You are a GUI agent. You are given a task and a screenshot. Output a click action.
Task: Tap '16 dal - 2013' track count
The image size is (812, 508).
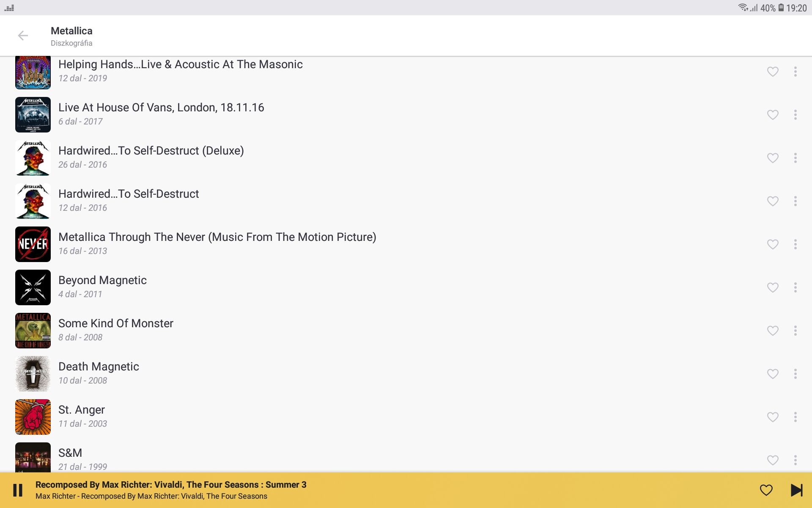[x=82, y=251]
